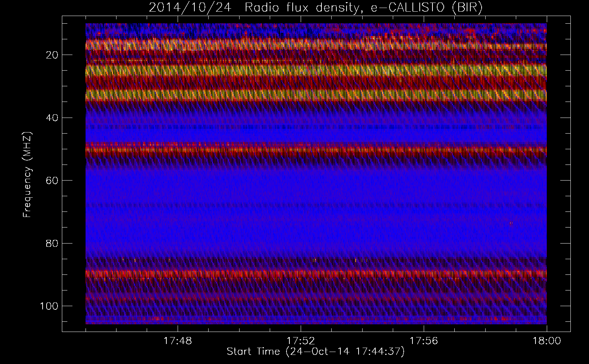Click the 60 MHz frequency tick label
This screenshot has height=364, width=589.
click(x=52, y=181)
